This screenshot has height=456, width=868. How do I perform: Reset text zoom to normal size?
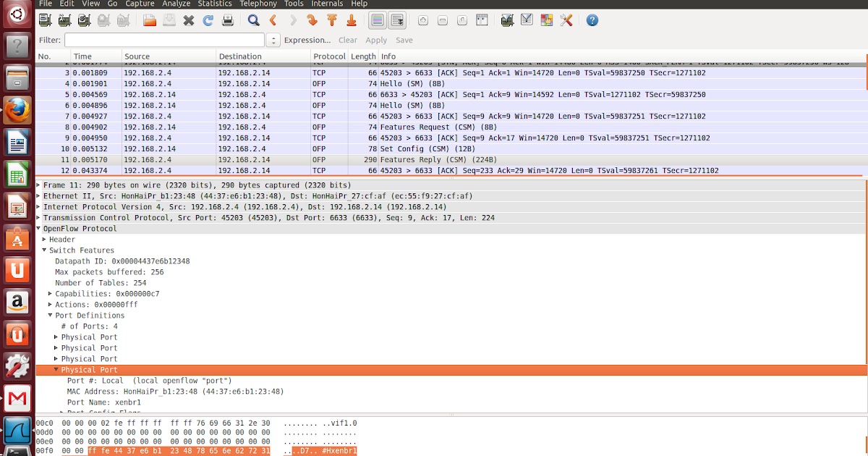coord(462,20)
